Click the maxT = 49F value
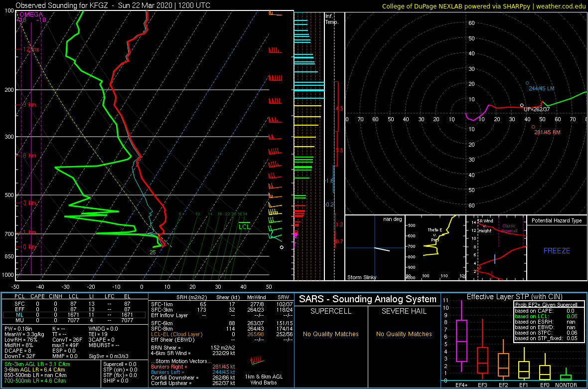The height and width of the screenshot is (389, 588). (65, 345)
